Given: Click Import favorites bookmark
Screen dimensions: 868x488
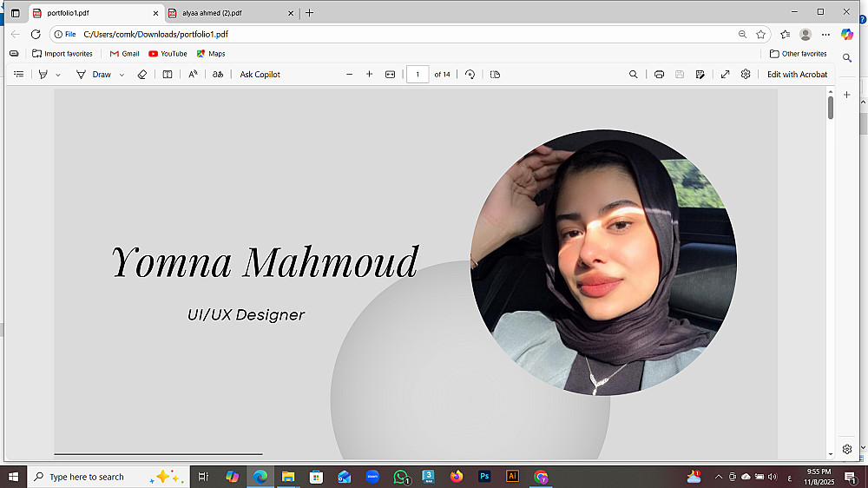Looking at the screenshot, I should pyautogui.click(x=62, y=54).
